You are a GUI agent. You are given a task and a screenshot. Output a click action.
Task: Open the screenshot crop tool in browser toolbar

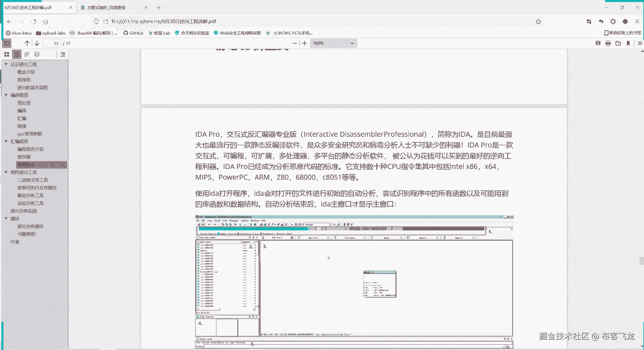(x=589, y=21)
